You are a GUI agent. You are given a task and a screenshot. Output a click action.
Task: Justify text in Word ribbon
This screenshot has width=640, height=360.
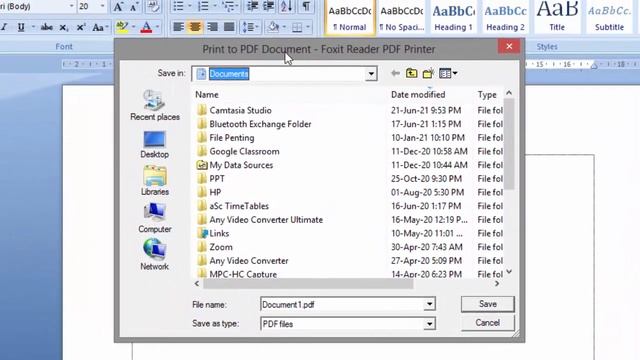point(229,27)
